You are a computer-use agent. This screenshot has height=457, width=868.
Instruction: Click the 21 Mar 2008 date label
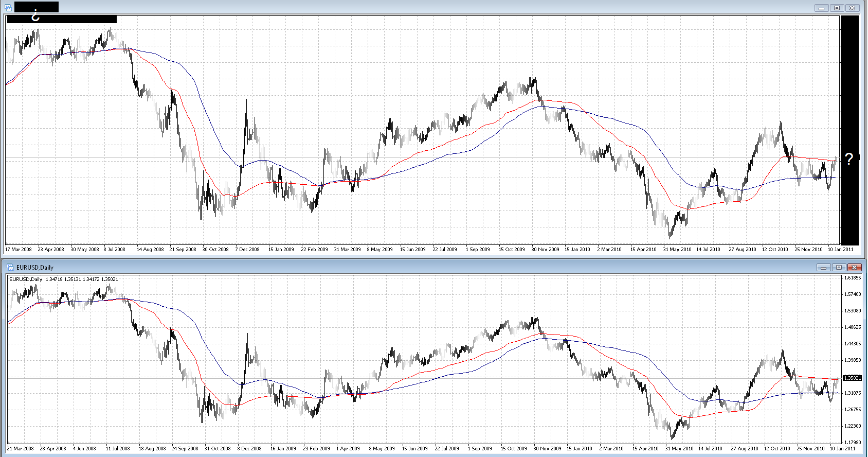(x=20, y=449)
